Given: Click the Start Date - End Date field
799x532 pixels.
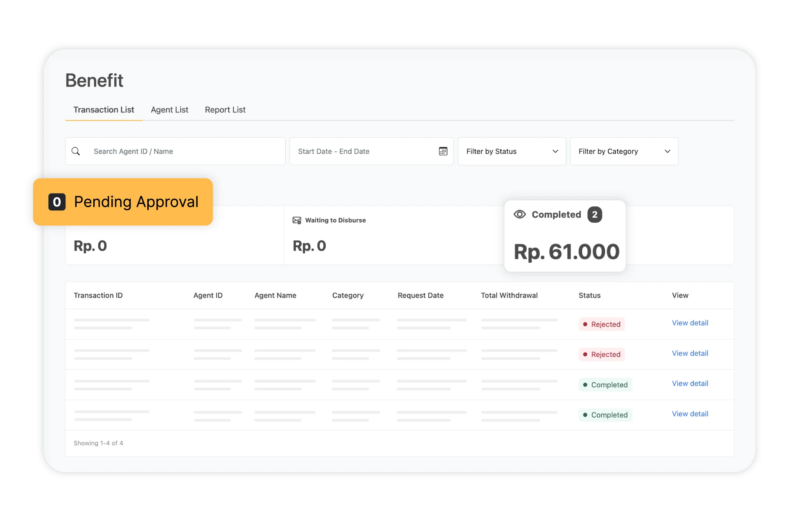Looking at the screenshot, I should [371, 151].
